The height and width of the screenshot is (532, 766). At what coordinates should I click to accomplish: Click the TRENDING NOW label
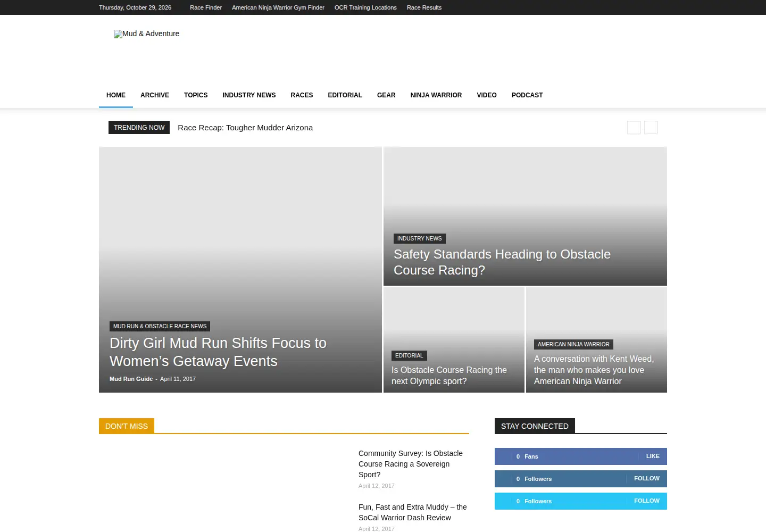tap(139, 128)
